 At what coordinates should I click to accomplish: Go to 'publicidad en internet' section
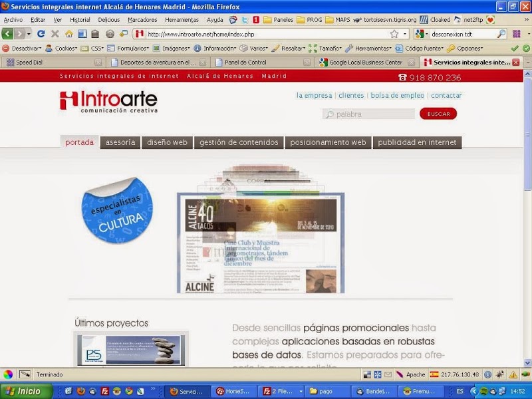pyautogui.click(x=417, y=142)
